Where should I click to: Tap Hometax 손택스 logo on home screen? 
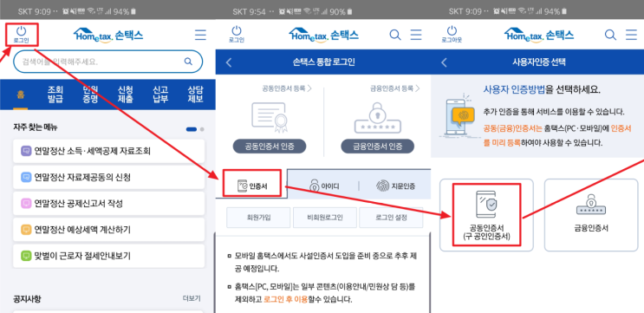pyautogui.click(x=108, y=35)
